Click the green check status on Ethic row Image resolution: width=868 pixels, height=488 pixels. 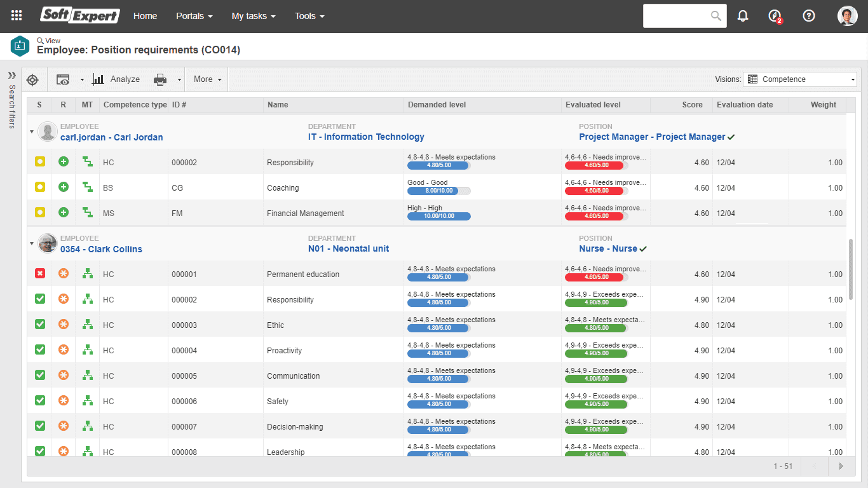pyautogui.click(x=40, y=325)
